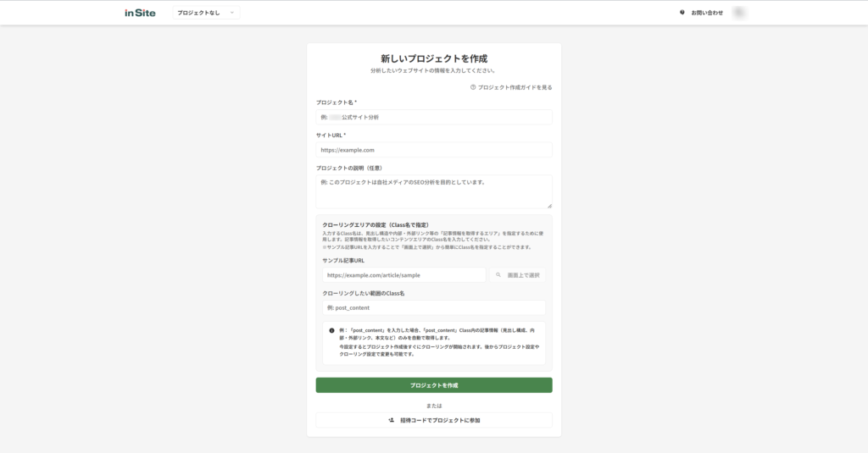868x453 pixels.
Task: Open the プロジェクトなし project selector dropdown
Action: [206, 13]
